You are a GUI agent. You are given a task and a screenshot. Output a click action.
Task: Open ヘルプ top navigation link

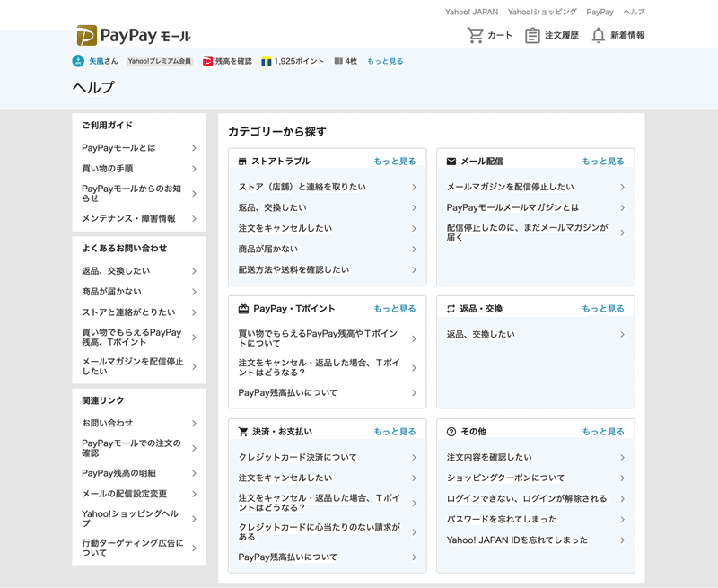[634, 12]
